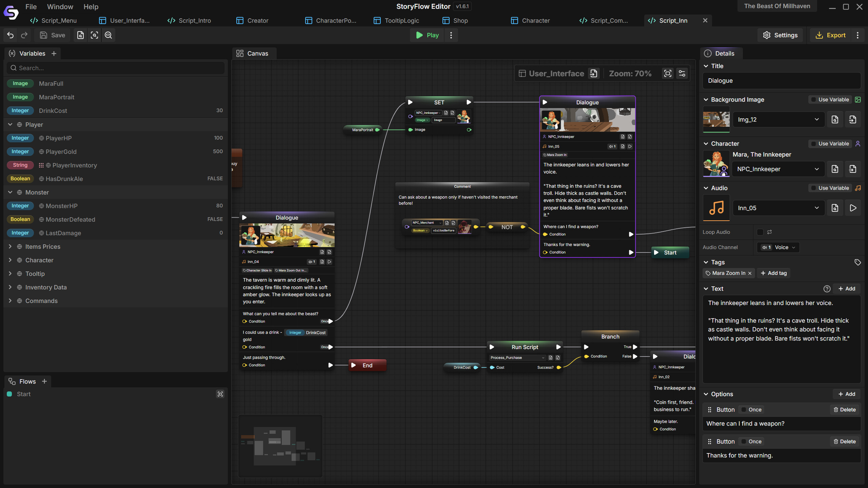Open the NPC_Innkeeper character dropdown
The width and height of the screenshot is (868, 488).
point(778,169)
